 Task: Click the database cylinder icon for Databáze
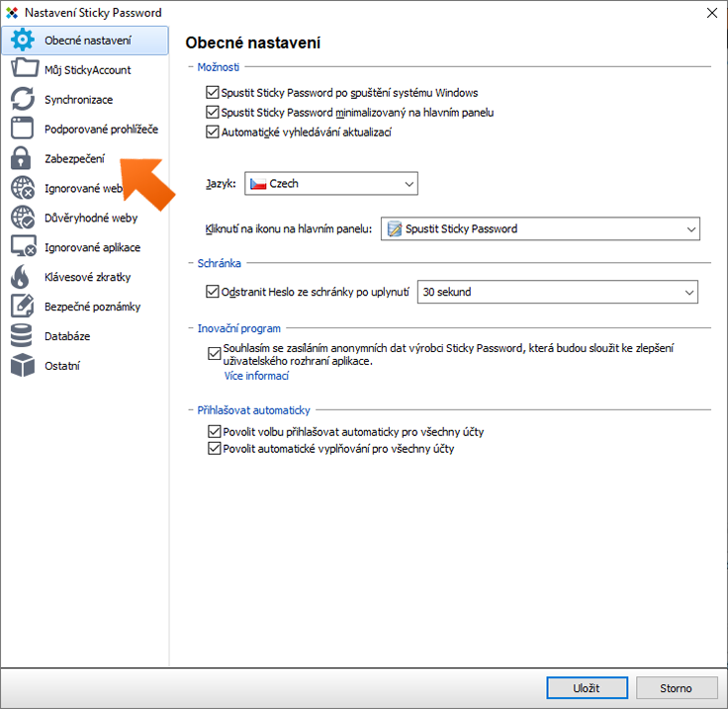pos(22,335)
